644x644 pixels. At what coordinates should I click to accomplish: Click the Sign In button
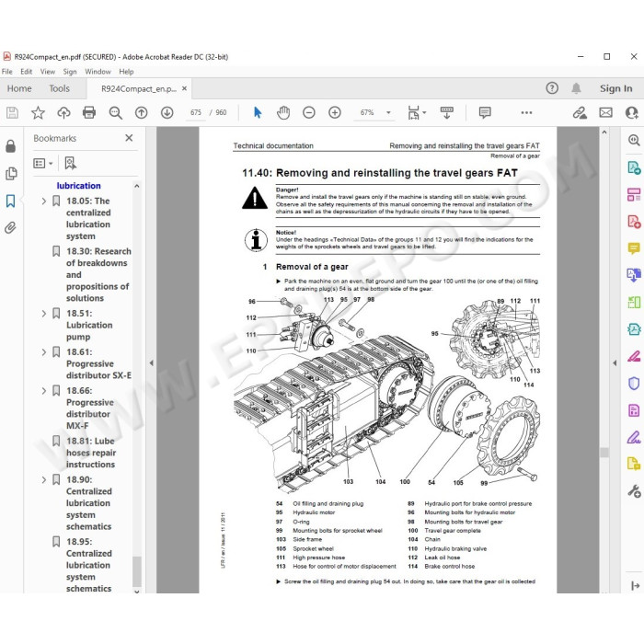point(615,88)
